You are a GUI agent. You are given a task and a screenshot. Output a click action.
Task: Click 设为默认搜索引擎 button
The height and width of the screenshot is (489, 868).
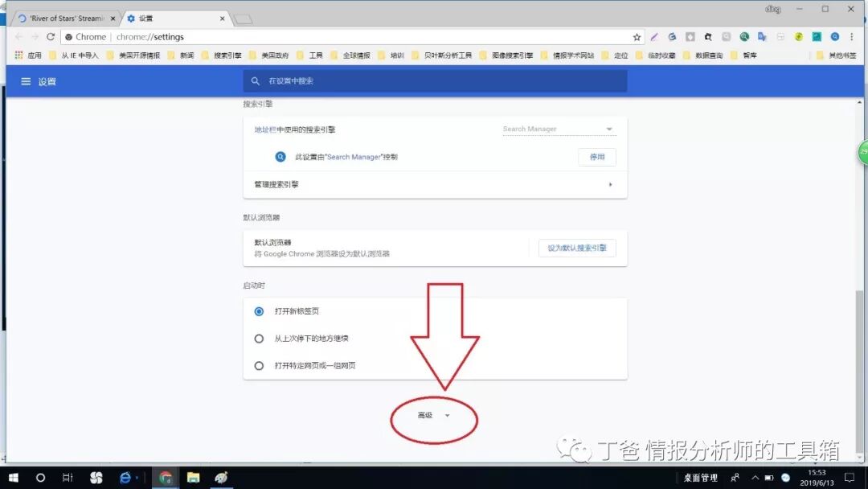577,248
